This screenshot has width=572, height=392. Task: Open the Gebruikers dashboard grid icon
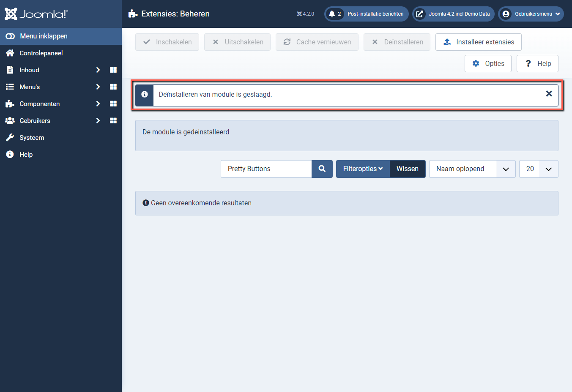click(113, 120)
